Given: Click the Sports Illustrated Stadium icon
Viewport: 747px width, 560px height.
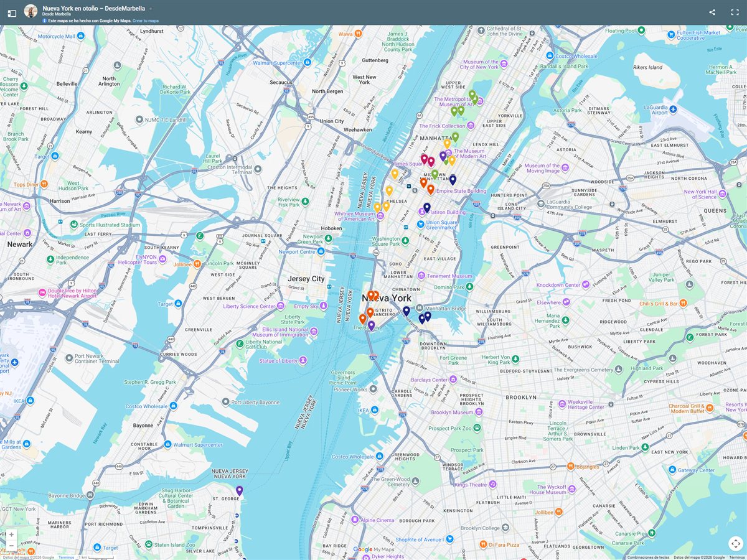Looking at the screenshot, I should (x=74, y=225).
